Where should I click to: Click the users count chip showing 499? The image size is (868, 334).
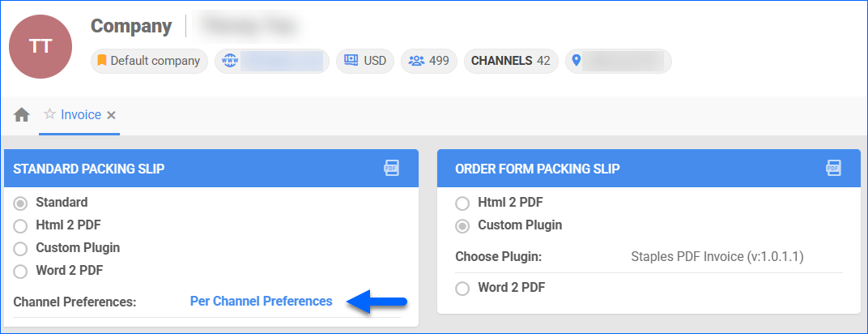coord(428,61)
